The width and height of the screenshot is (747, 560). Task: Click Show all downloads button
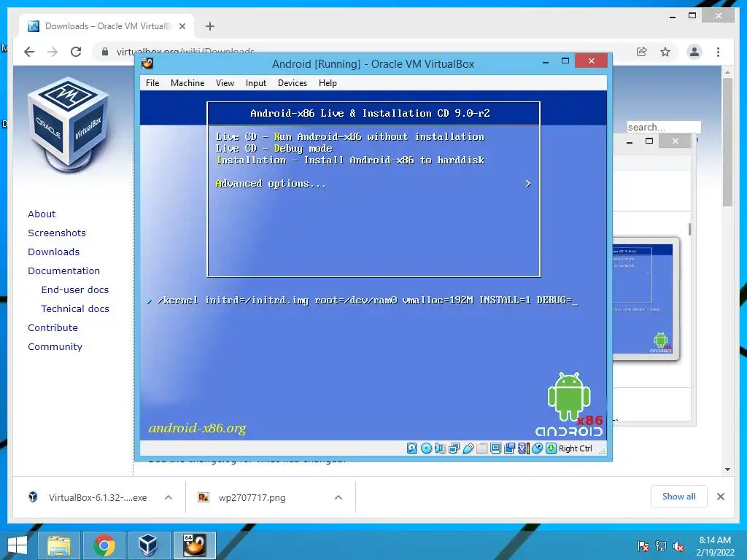click(678, 497)
